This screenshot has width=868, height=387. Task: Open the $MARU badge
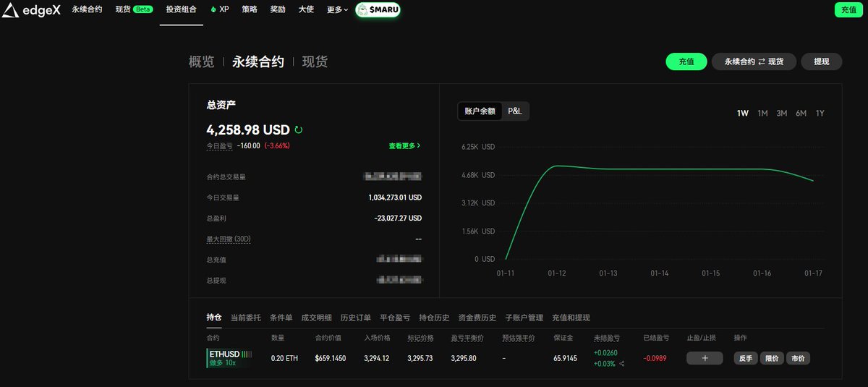pyautogui.click(x=378, y=10)
